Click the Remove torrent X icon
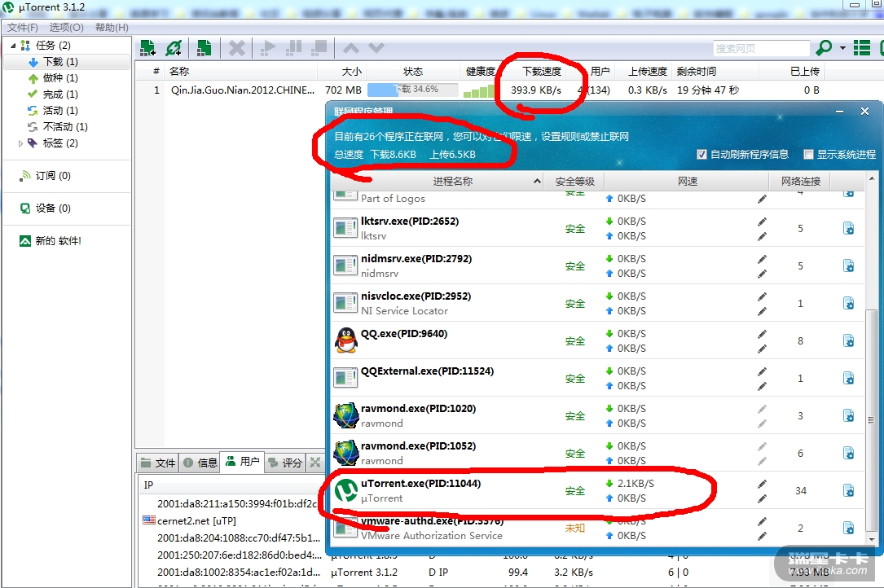The height and width of the screenshot is (588, 884). (236, 48)
